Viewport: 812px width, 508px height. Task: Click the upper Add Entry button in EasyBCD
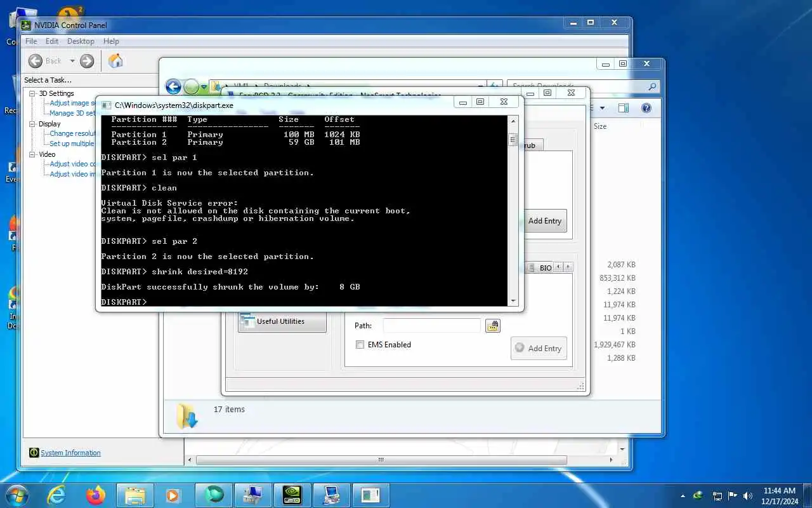pyautogui.click(x=544, y=221)
